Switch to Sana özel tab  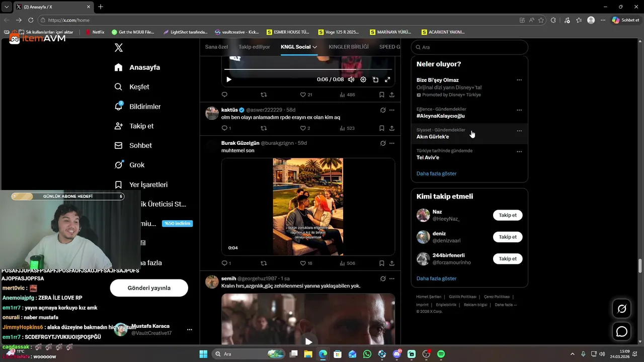tap(216, 47)
